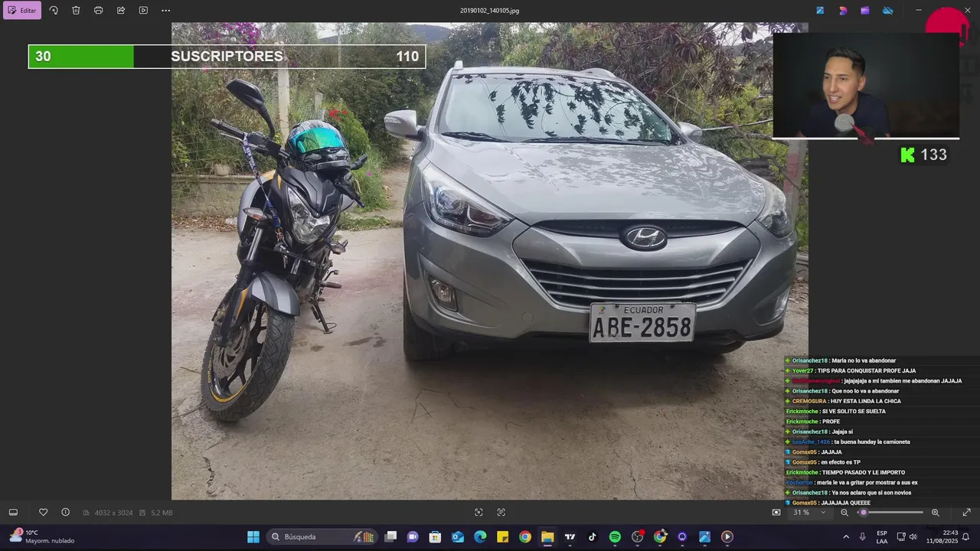Viewport: 980px width, 551px height.
Task: Show file info with the info icon
Action: click(65, 513)
